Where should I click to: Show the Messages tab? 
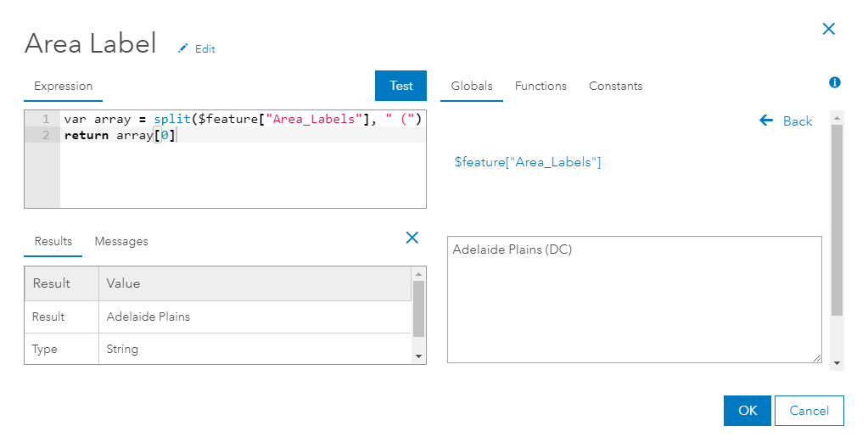121,242
